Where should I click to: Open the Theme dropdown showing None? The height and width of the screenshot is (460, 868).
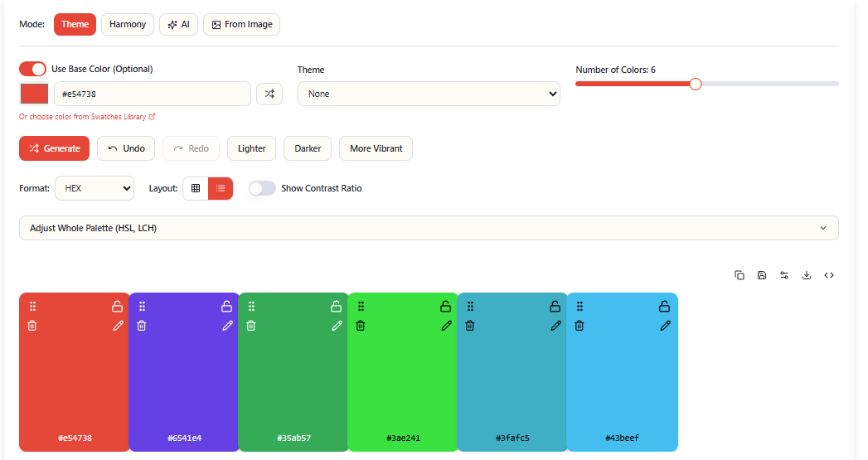(x=429, y=94)
